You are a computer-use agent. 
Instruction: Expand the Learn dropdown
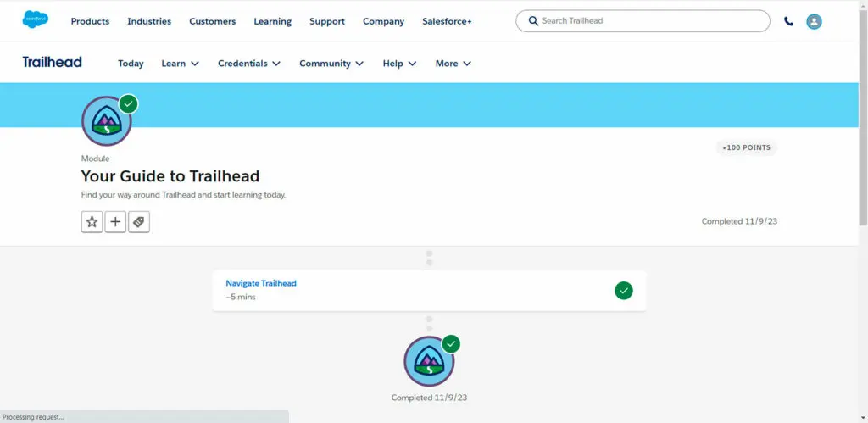[180, 64]
